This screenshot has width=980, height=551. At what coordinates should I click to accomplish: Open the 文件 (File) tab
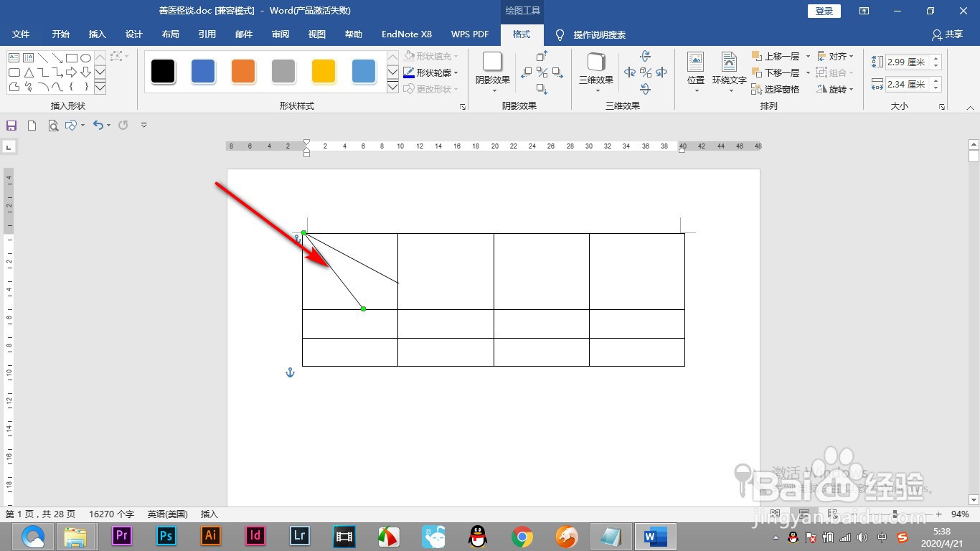pos(21,34)
